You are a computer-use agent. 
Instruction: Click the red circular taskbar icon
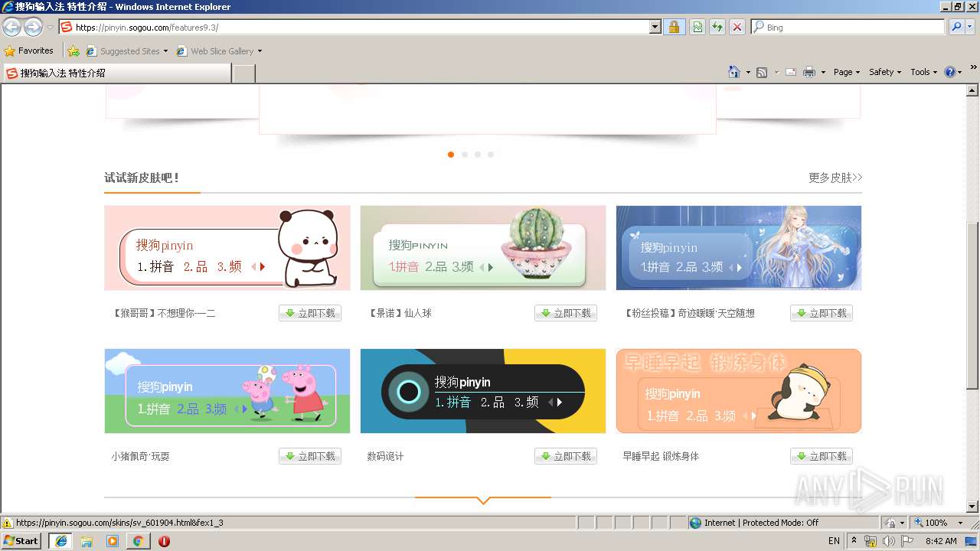164,541
